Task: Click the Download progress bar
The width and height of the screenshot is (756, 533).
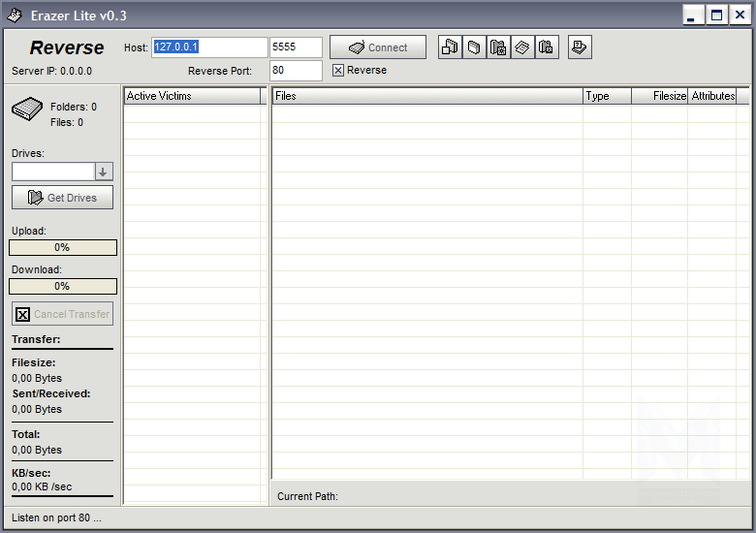Action: 63,286
